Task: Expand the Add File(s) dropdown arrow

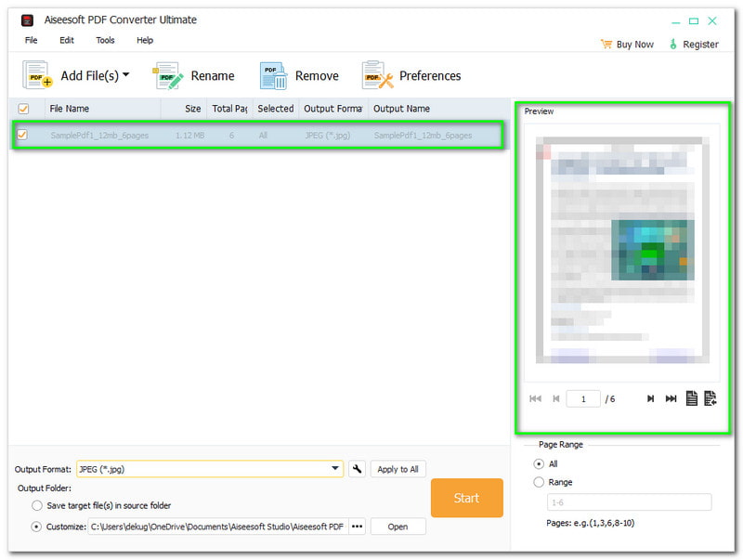Action: click(x=126, y=75)
